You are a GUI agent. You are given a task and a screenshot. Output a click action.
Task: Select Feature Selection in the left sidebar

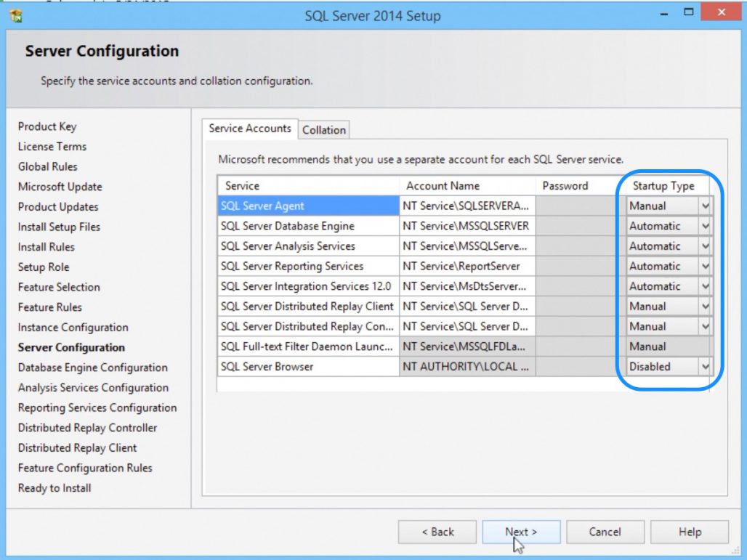point(58,287)
